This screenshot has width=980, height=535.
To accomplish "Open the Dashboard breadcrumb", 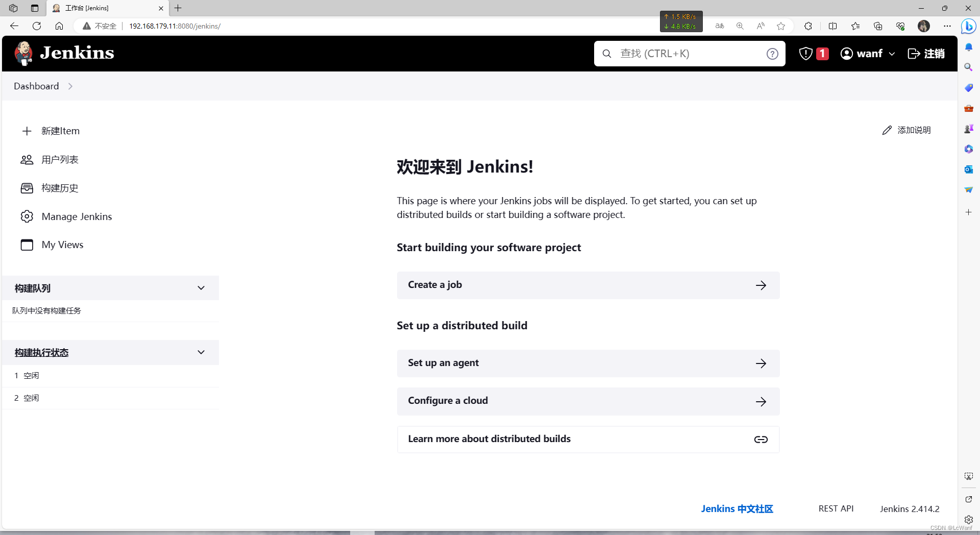I will [36, 86].
